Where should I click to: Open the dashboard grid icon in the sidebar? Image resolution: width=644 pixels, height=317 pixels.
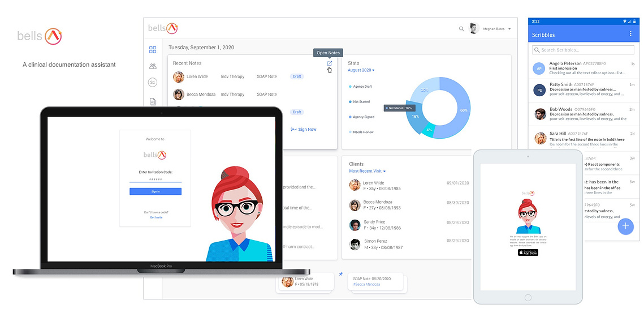[153, 50]
